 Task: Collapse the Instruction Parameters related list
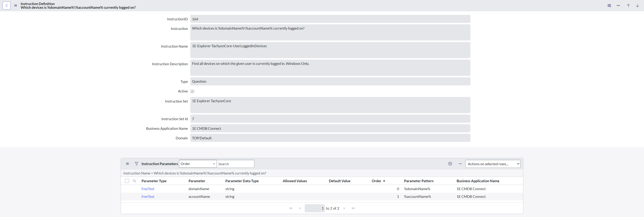[460, 164]
